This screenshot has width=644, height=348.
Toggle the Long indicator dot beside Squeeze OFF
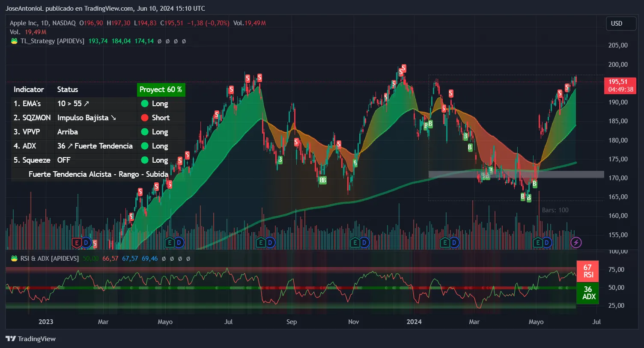(x=144, y=160)
